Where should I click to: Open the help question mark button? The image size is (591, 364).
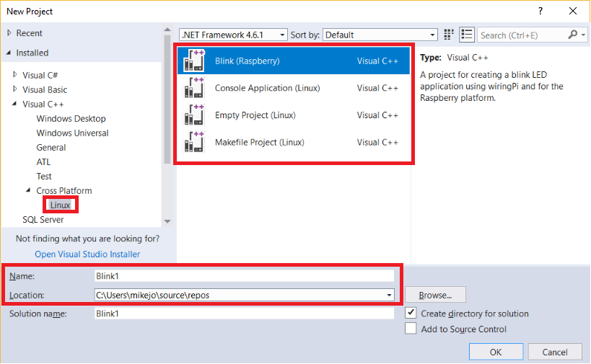coord(540,11)
